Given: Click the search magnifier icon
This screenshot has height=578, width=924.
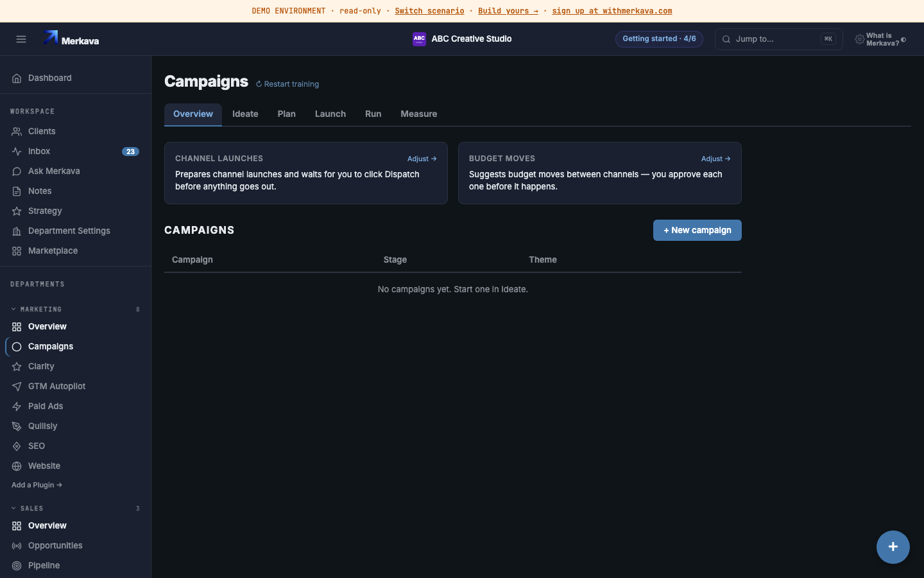Looking at the screenshot, I should (x=726, y=39).
